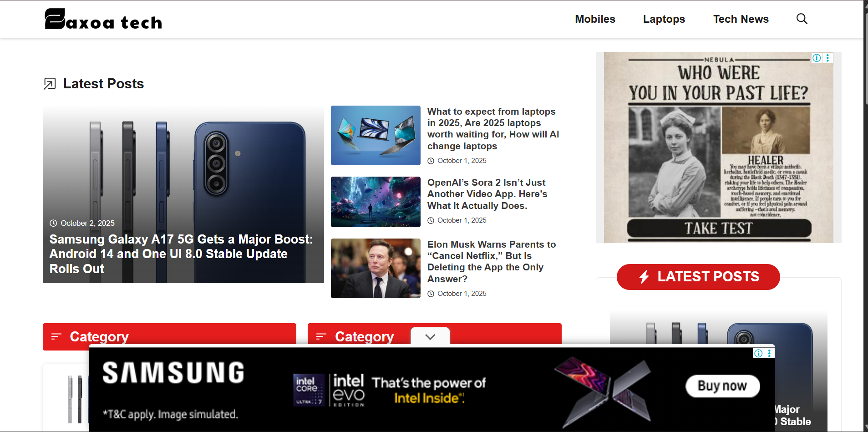Click the Latest Posts arrow icon

[50, 84]
